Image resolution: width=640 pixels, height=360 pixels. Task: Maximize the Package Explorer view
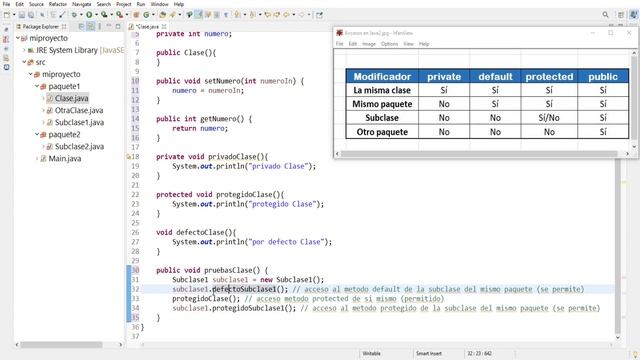[x=118, y=27]
